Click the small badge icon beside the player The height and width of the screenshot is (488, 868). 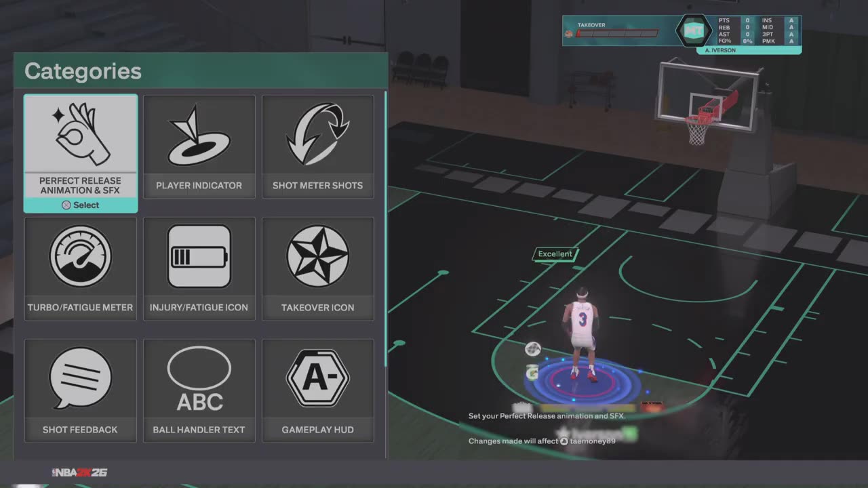pyautogui.click(x=533, y=349)
